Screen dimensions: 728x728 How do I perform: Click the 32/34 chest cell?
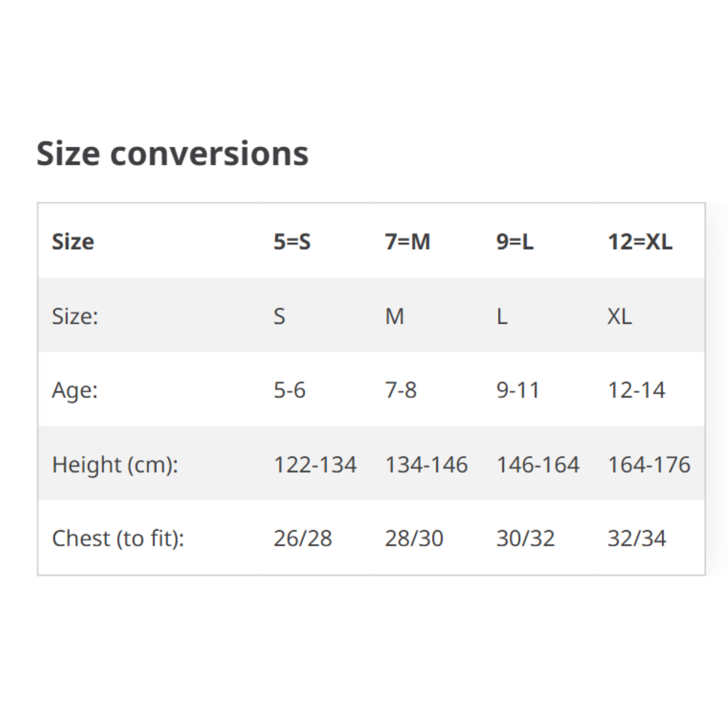coord(637,539)
